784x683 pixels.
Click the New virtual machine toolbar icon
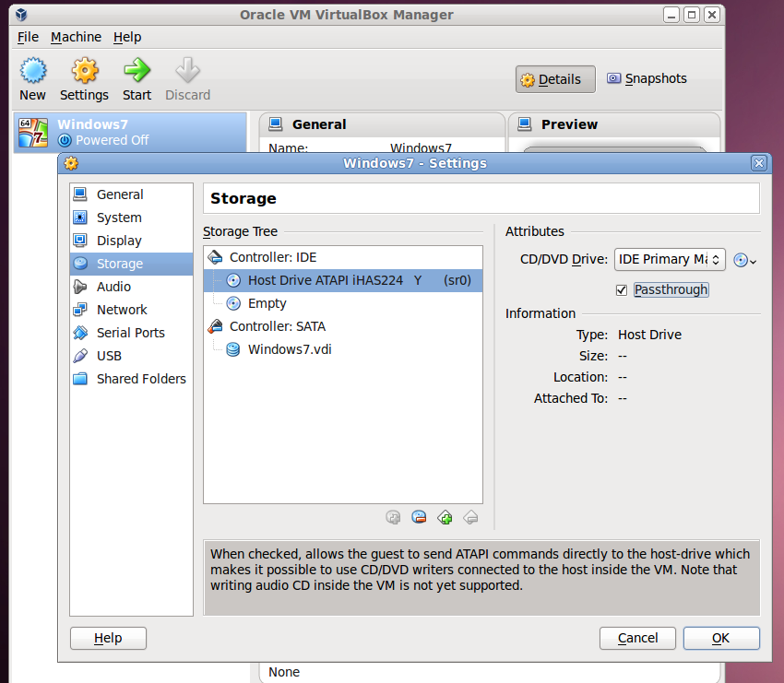[x=33, y=70]
